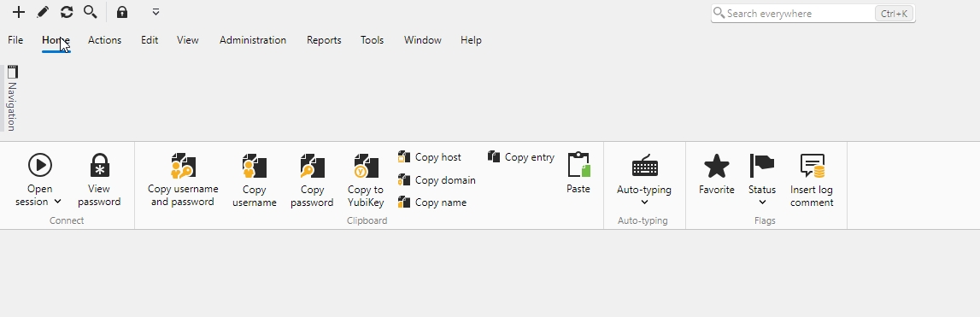Open the Actions tab
Viewport: 980px width, 317px height.
click(104, 40)
